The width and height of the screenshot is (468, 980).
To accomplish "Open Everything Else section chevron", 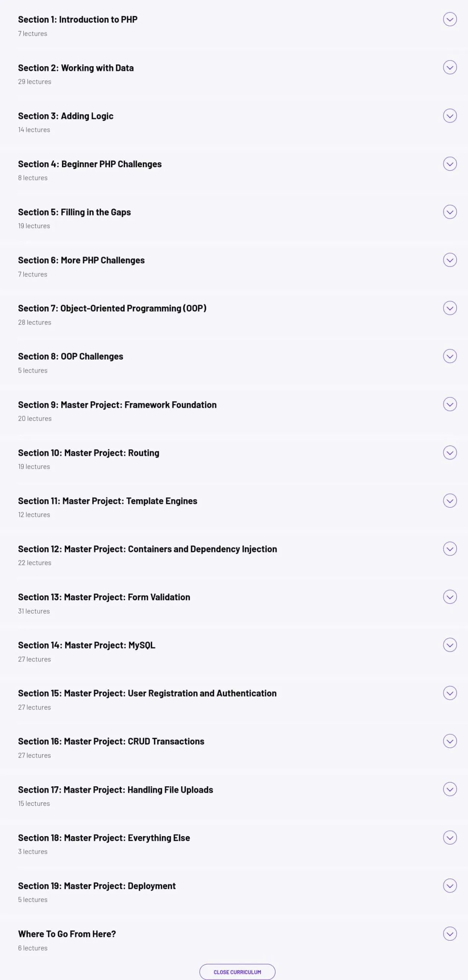I will [450, 838].
